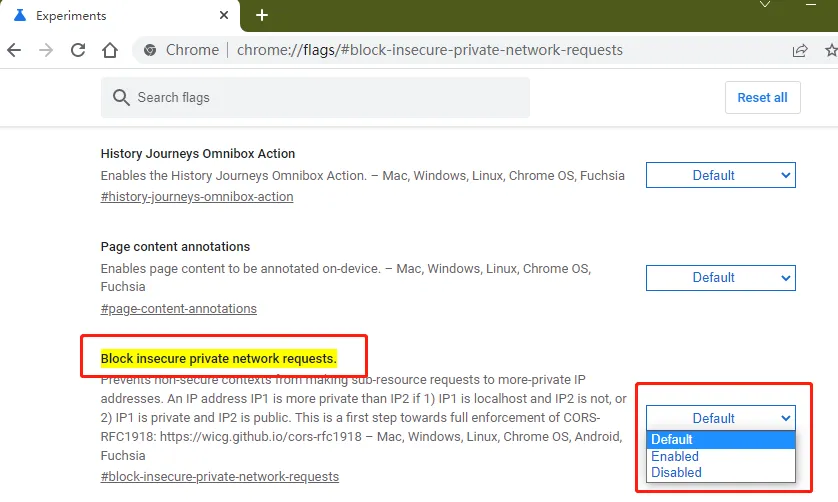
Task: Open History Journeys Omnibox Action dropdown
Action: tap(720, 175)
